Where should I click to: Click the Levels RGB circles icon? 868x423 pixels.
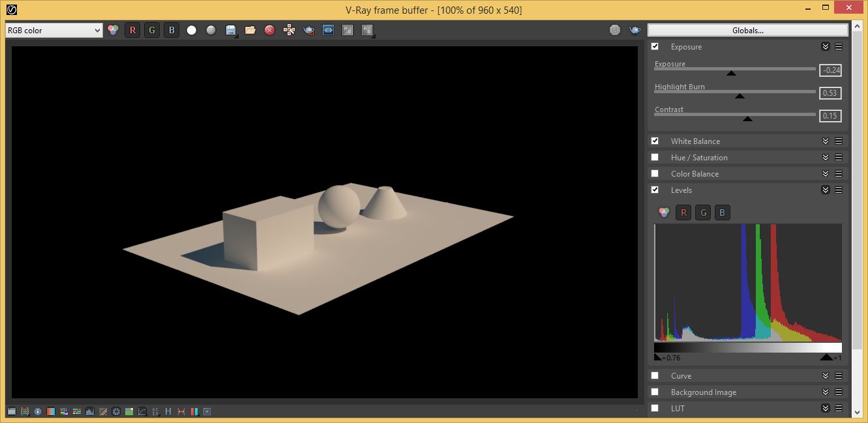click(664, 212)
